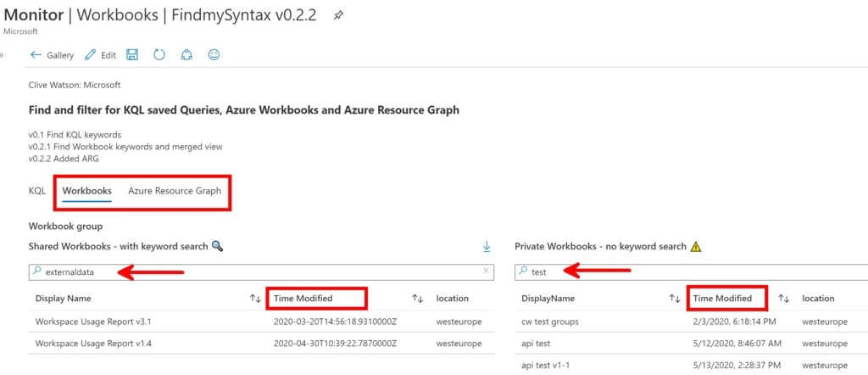This screenshot has width=868, height=375.
Task: Click the share workbook icon in the toolbar
Action: 186,55
